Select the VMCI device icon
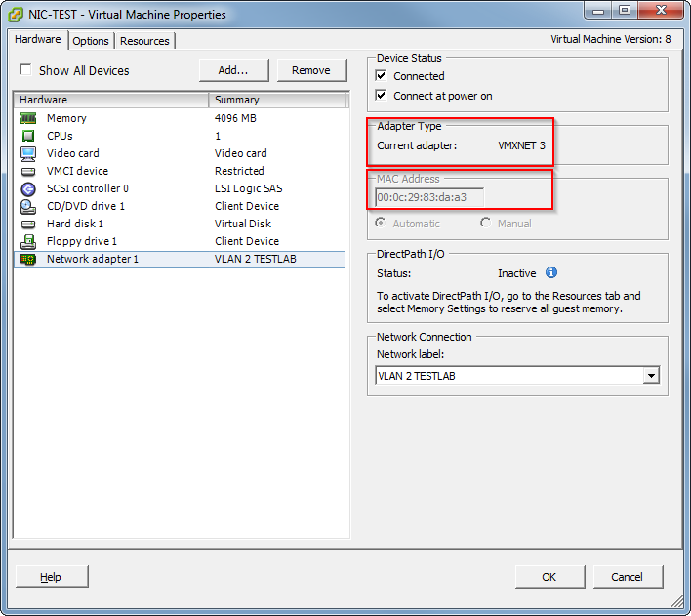691x616 pixels. coord(28,171)
